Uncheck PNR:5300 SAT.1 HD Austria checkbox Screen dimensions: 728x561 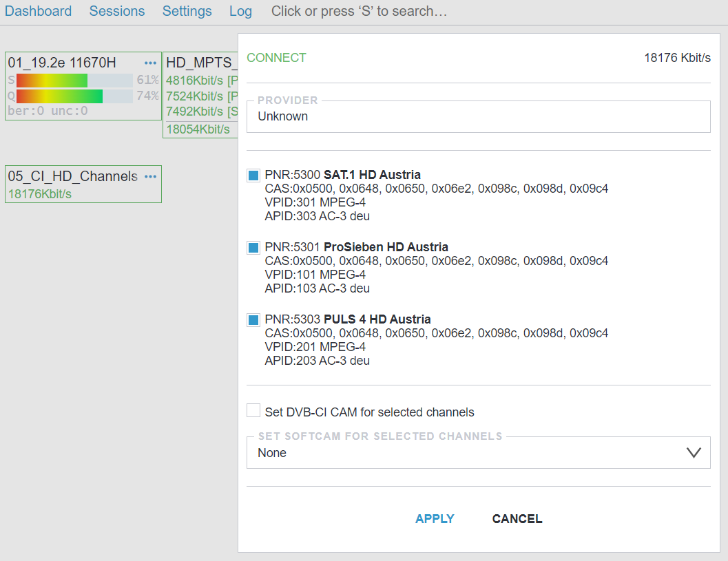pyautogui.click(x=253, y=176)
